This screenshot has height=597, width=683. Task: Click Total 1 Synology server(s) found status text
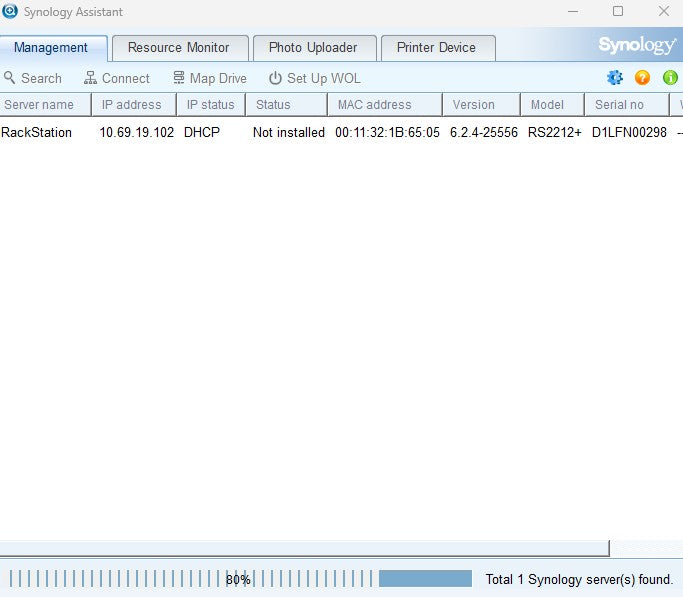579,579
